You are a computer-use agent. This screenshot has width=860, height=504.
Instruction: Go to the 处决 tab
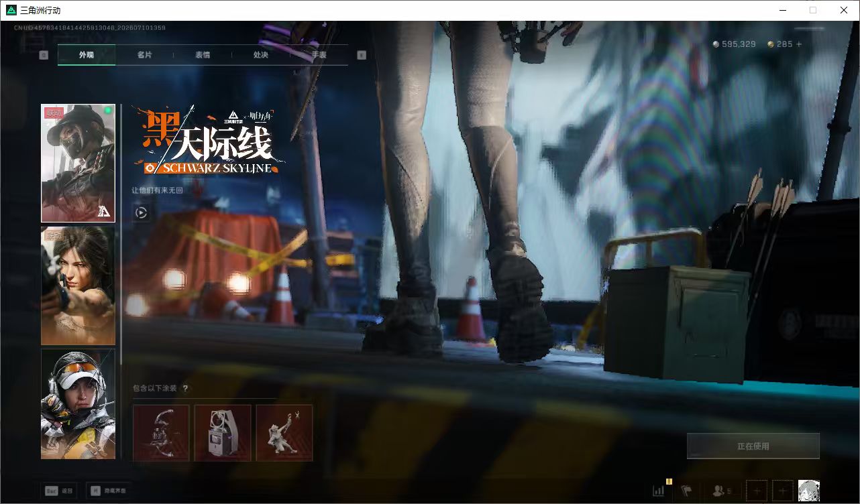[261, 55]
